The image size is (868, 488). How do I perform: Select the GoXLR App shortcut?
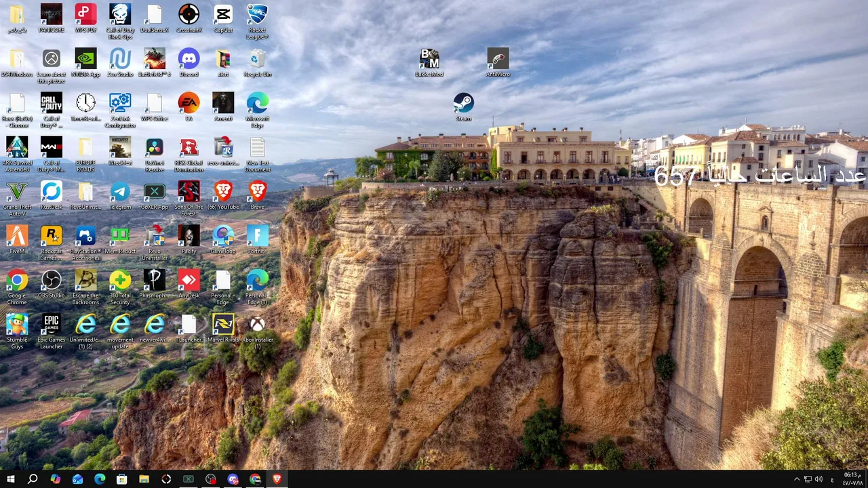pyautogui.click(x=155, y=195)
